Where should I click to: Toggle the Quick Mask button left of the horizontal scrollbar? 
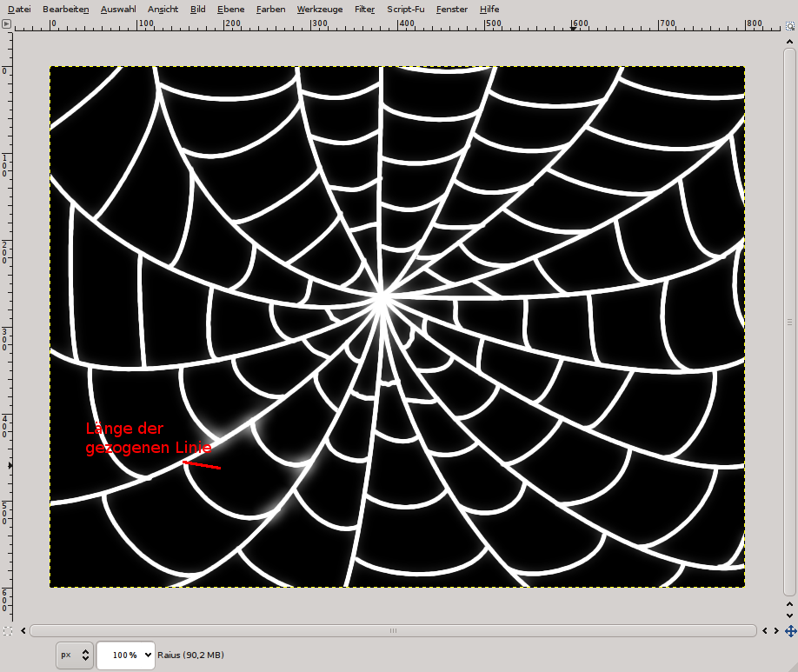(8, 631)
